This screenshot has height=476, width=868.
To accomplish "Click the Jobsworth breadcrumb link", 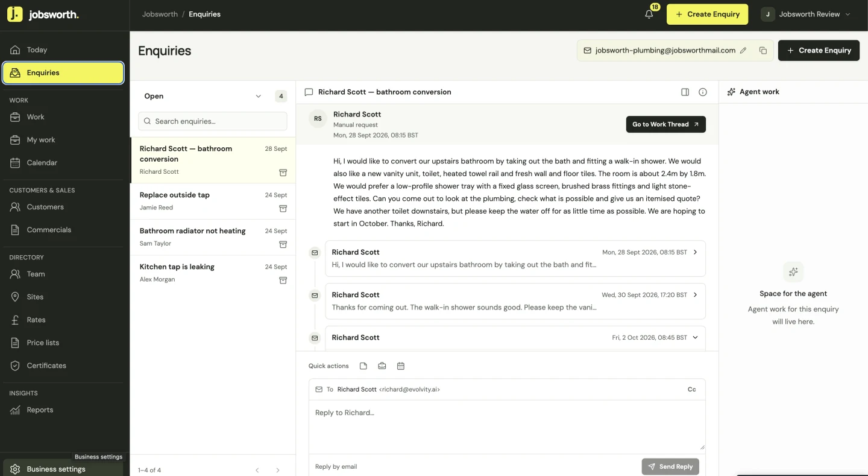I will tap(160, 14).
